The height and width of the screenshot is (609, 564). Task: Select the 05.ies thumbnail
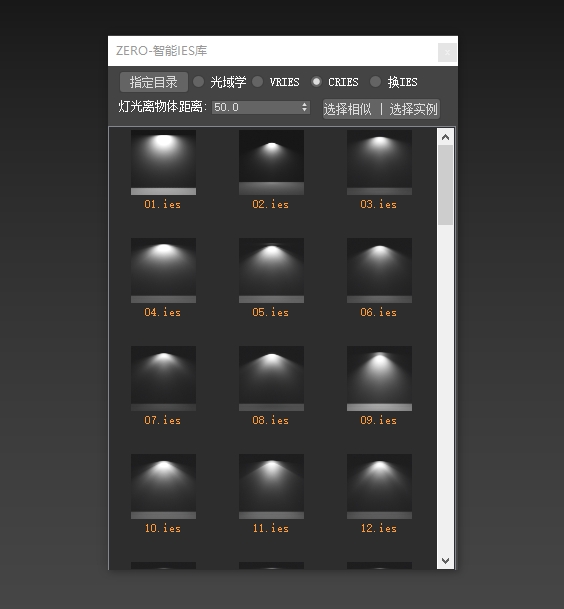click(x=271, y=270)
